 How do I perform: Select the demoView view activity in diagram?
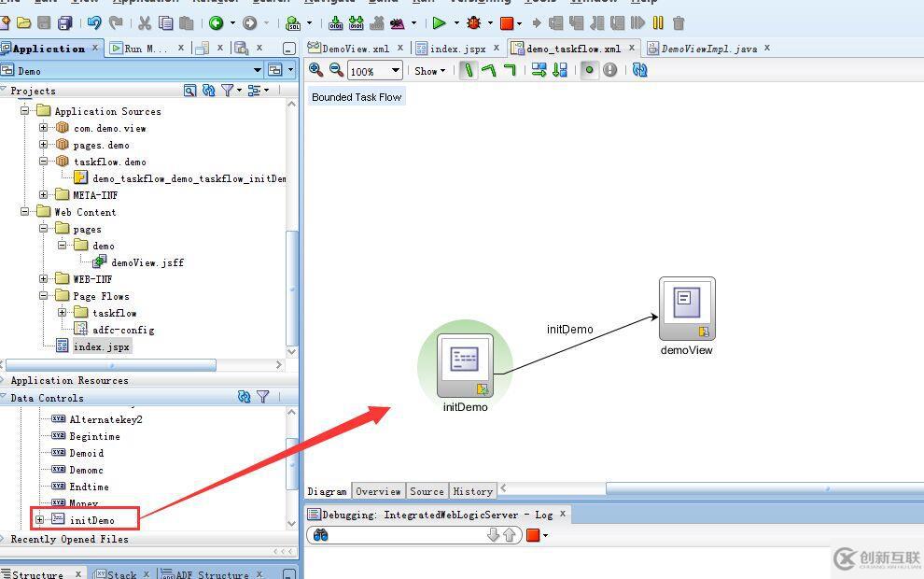coord(687,308)
